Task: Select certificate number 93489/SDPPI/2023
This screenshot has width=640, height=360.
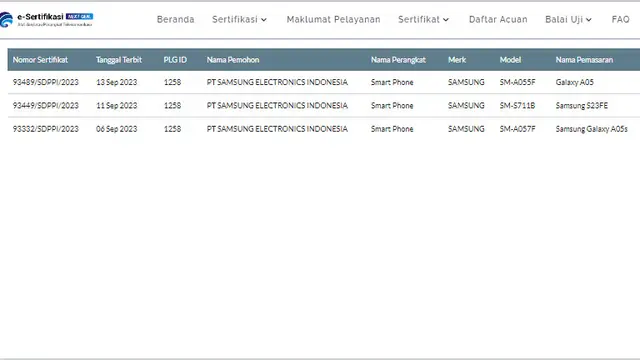Action: [x=45, y=82]
